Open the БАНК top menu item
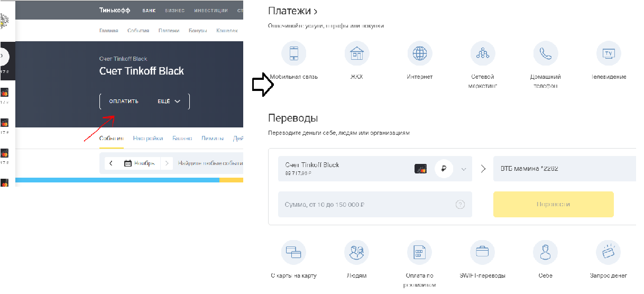 [x=149, y=11]
